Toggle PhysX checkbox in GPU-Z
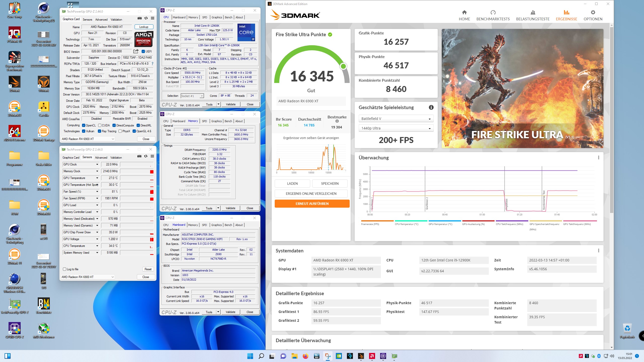Screen dimensions: 644x362 pos(120,131)
